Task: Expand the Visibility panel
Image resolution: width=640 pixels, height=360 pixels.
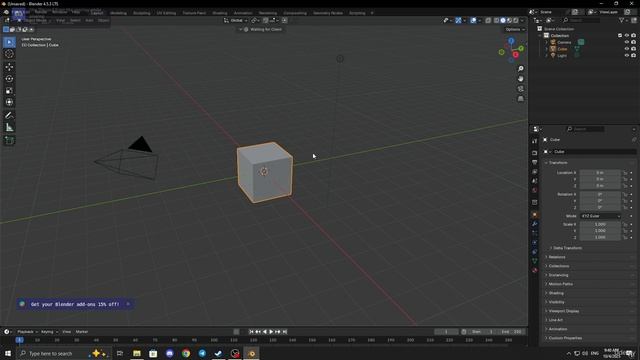Action: point(557,302)
